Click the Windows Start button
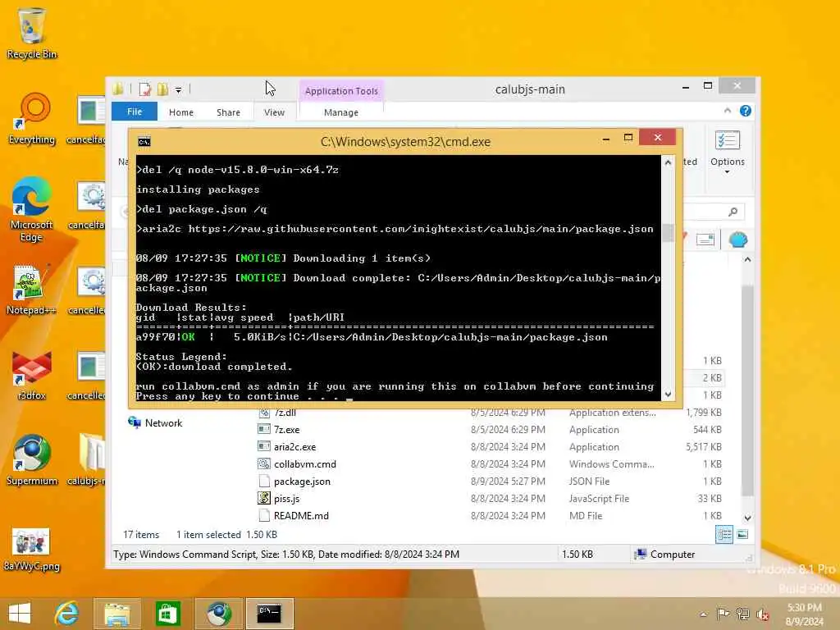Viewport: 840px width, 630px height. coord(20,614)
